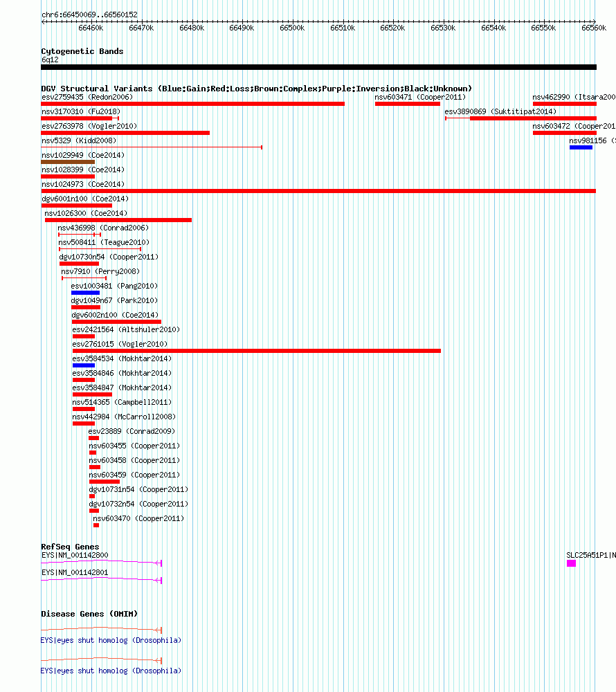Click esv3584847 (Mokhtar2014) label
Viewport: 616px width, 692px height.
coord(123,388)
